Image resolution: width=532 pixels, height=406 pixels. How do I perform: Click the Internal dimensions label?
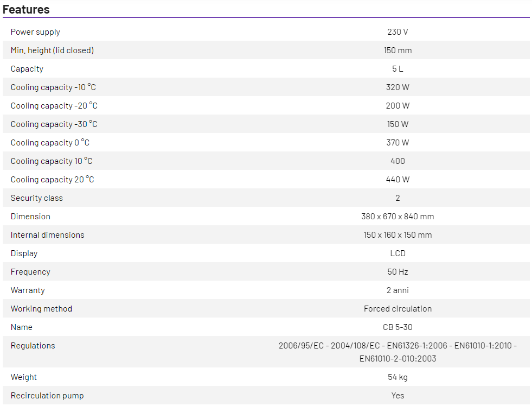click(x=47, y=235)
